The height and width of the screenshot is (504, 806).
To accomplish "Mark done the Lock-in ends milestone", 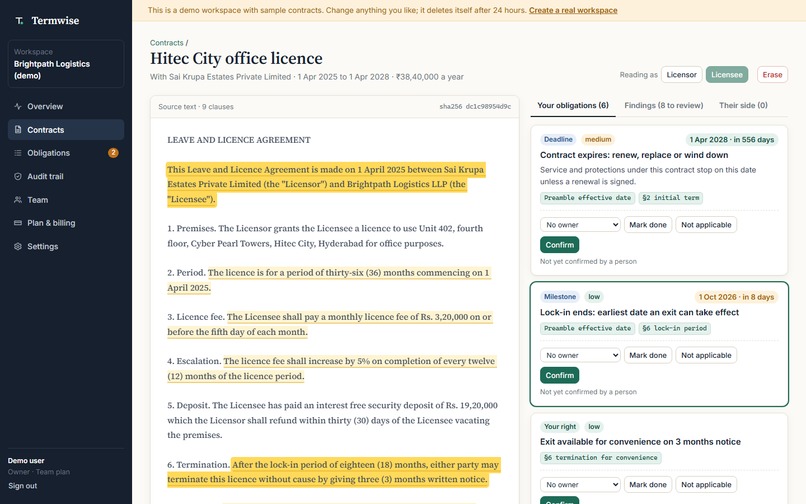I will [x=648, y=355].
